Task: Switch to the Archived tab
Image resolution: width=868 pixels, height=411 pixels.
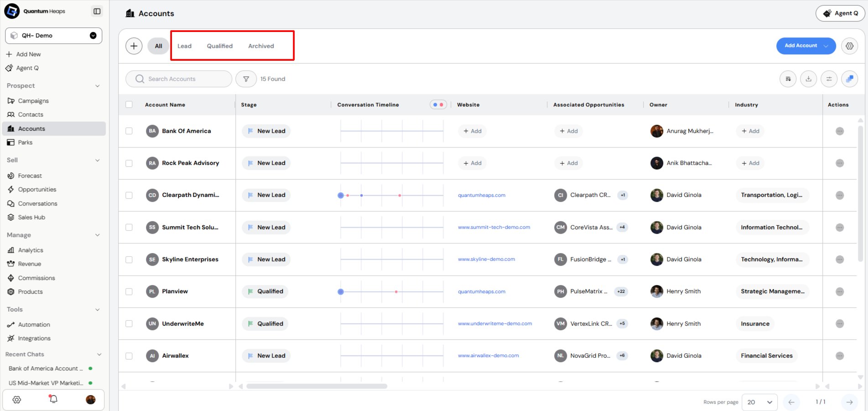Action: 261,46
